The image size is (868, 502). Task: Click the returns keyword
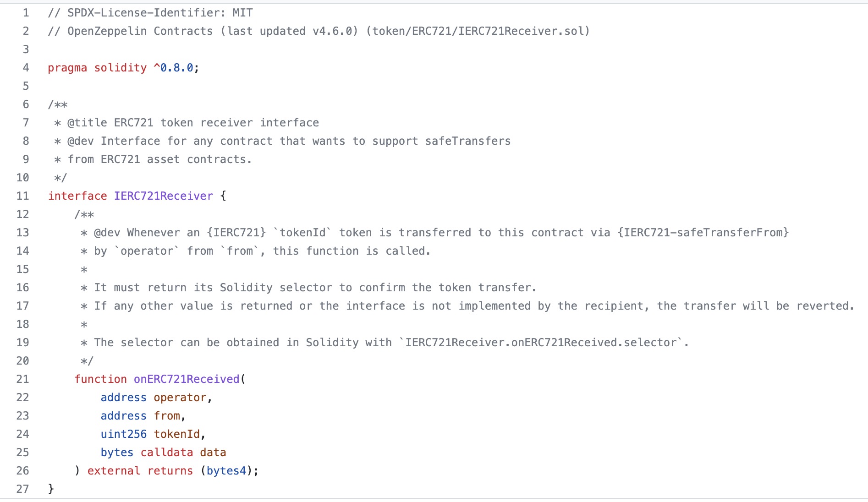pos(170,471)
